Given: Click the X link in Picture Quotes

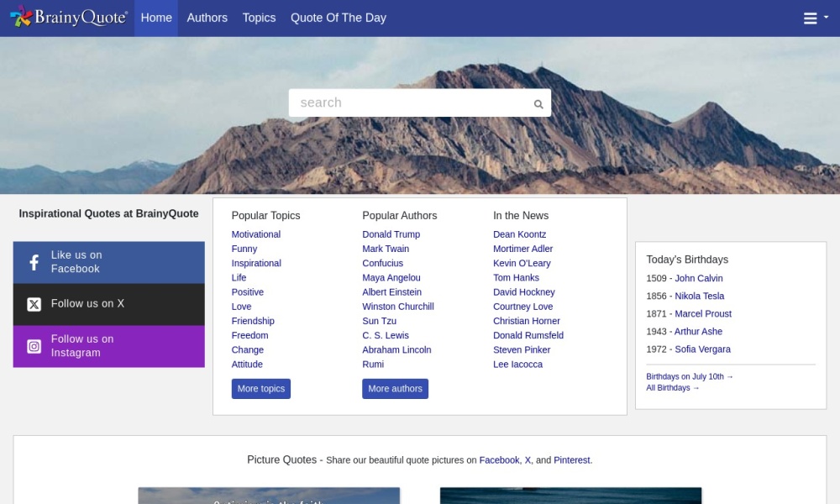Looking at the screenshot, I should [528, 460].
